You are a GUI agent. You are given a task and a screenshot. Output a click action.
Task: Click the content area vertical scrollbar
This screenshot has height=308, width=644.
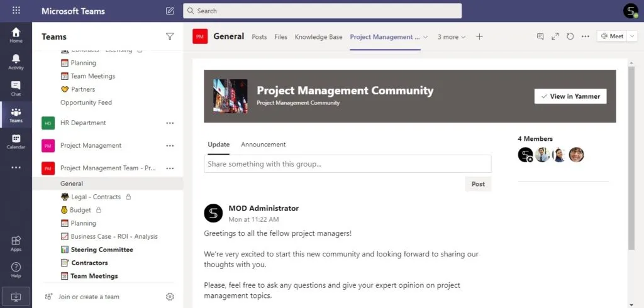coord(631,158)
